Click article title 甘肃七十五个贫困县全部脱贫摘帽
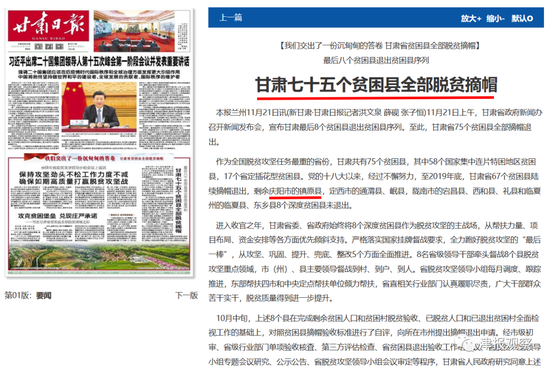Viewport: 550px width, 368px height. [x=376, y=85]
